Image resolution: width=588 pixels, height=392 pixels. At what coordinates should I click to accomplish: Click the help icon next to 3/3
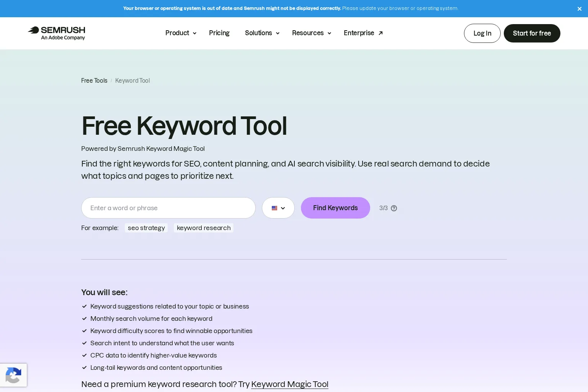tap(394, 208)
